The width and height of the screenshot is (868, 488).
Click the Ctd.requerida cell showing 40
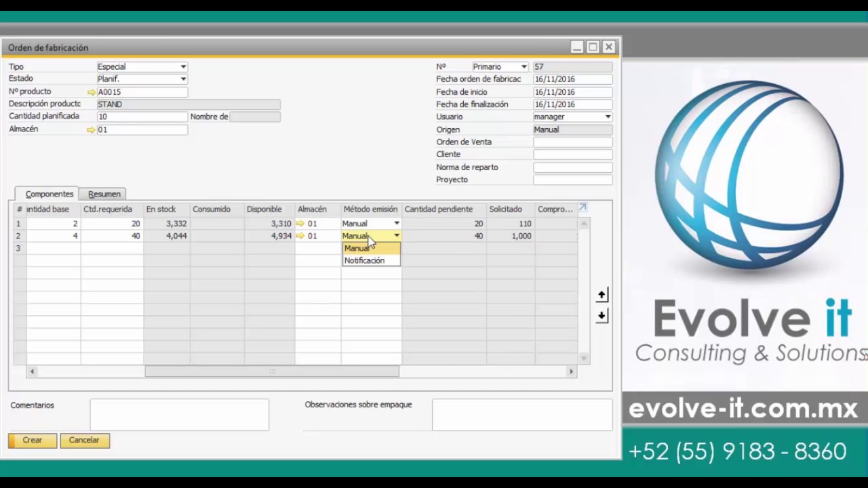(x=112, y=236)
